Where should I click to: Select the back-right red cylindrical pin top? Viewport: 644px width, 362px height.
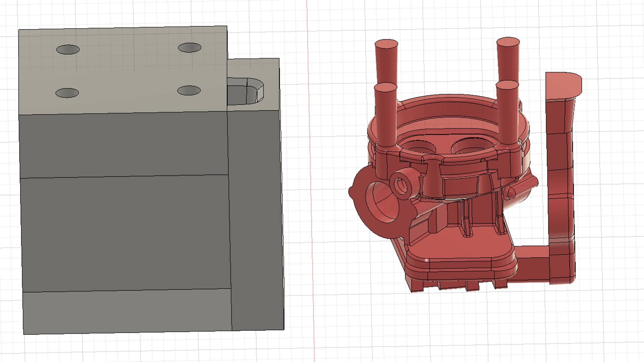point(508,42)
